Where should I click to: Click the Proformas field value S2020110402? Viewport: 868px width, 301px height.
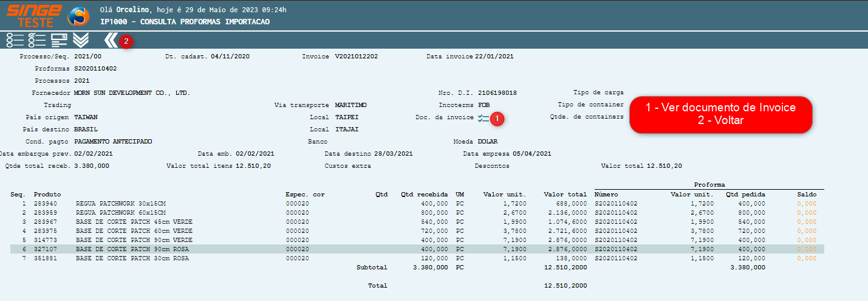[x=95, y=69]
